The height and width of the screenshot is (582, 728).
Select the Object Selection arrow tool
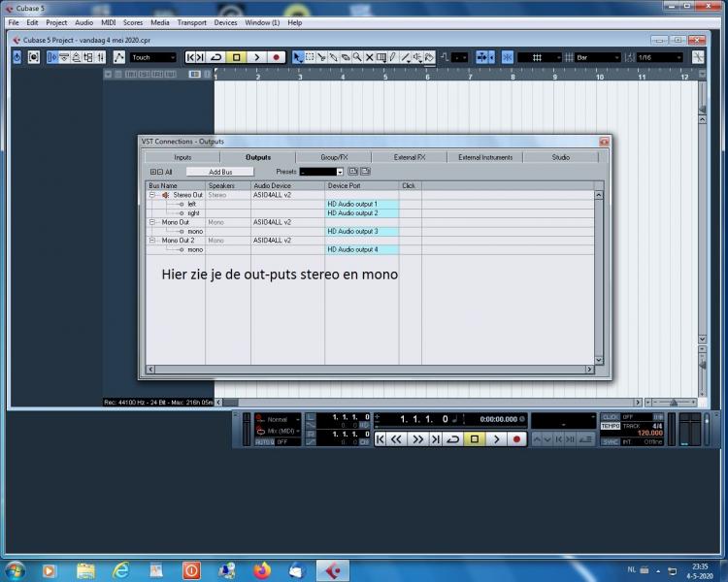point(298,57)
